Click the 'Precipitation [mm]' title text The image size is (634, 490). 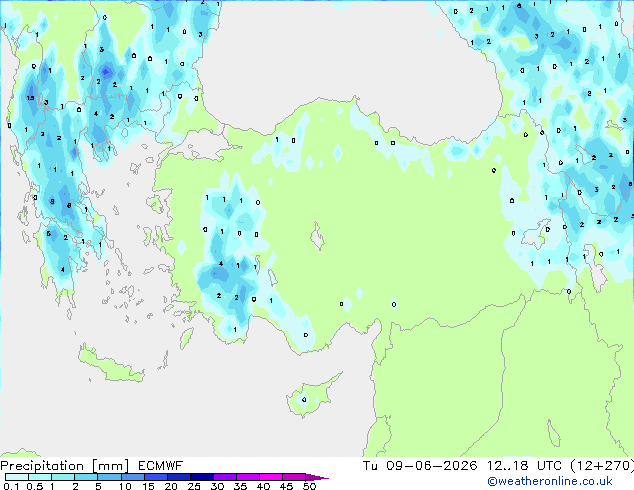pyautogui.click(x=64, y=466)
